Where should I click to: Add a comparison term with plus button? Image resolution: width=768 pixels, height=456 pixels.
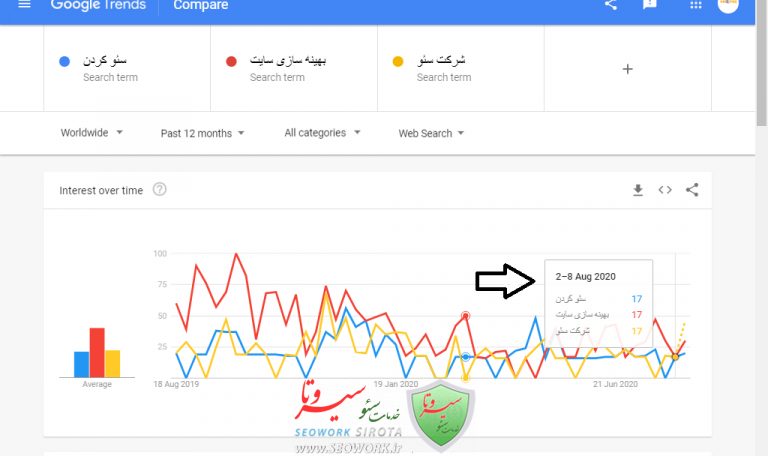pyautogui.click(x=627, y=69)
